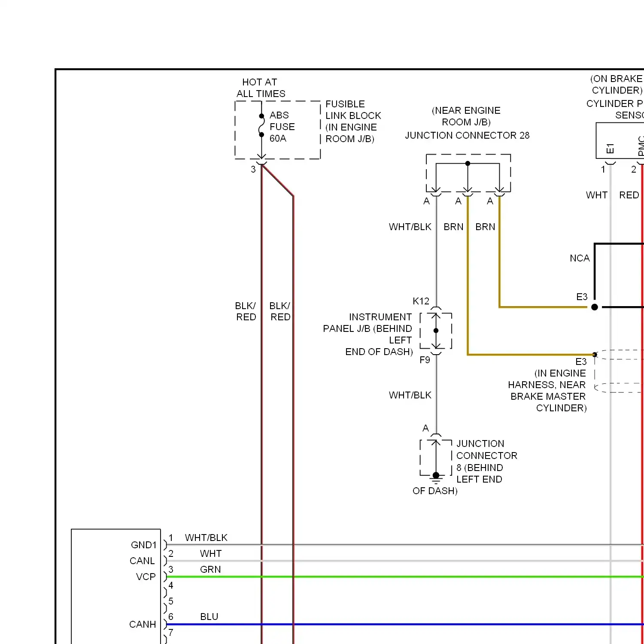Select the "JUNCTION CONNECTOR 28" title
644x644 pixels.
click(x=467, y=136)
